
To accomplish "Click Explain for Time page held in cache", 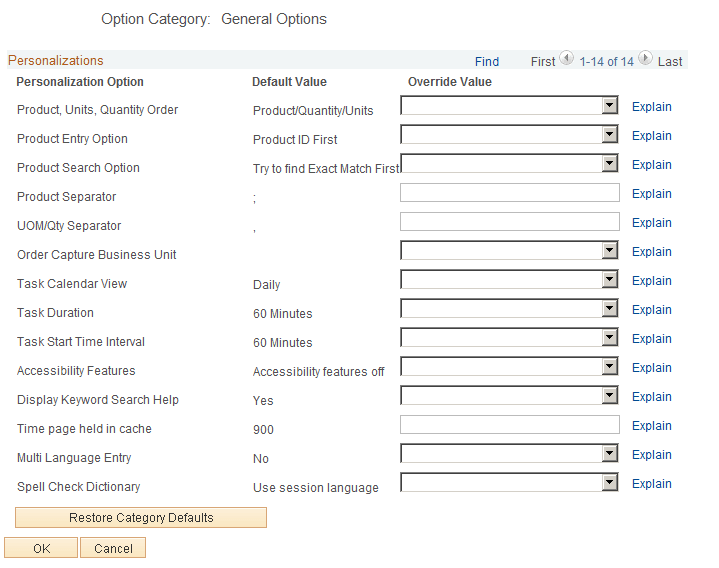I will coord(652,425).
